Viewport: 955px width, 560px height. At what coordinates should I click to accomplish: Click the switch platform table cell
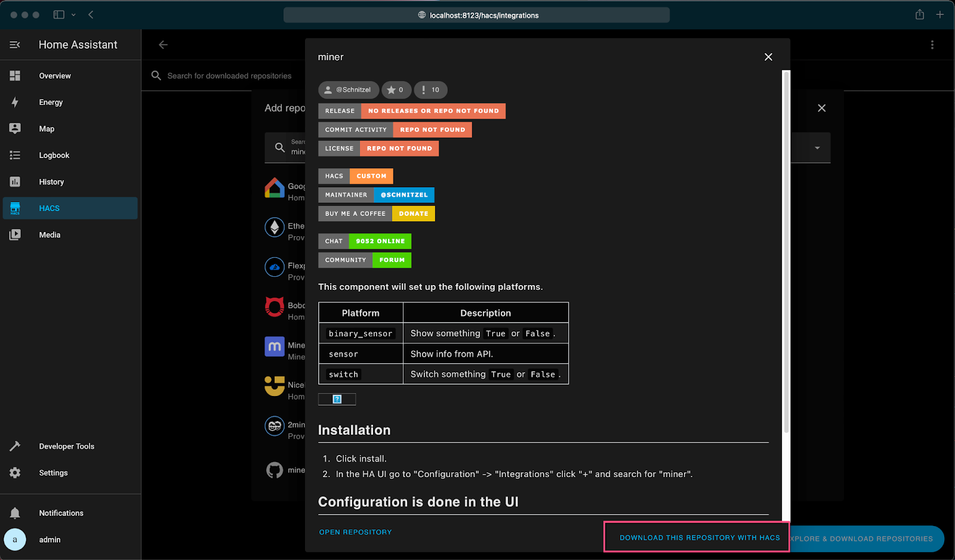tap(361, 375)
